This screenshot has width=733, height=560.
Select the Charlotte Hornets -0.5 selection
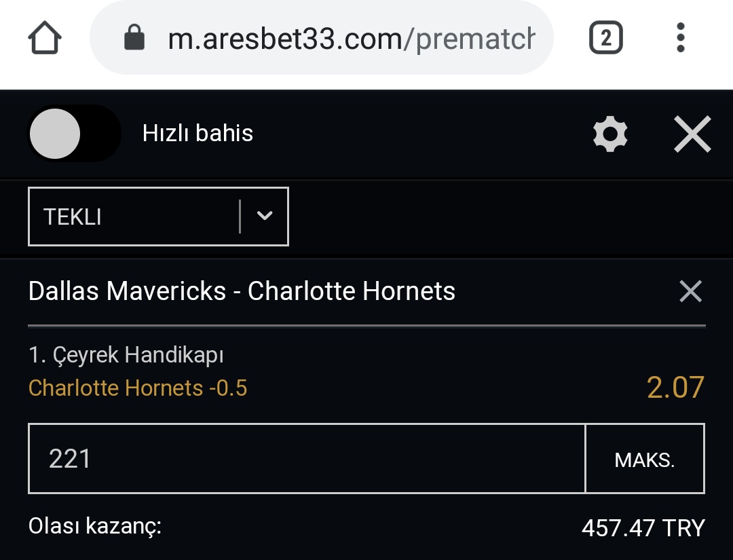138,388
